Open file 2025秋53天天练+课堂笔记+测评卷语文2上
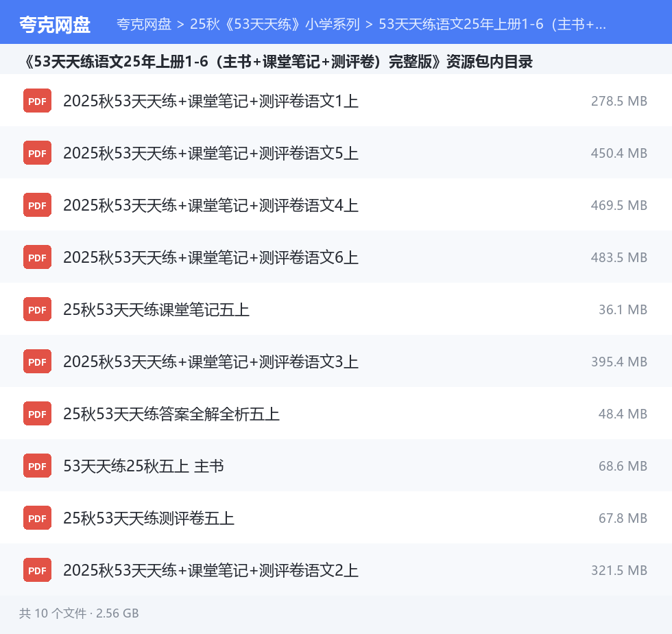This screenshot has width=672, height=634. [x=211, y=570]
